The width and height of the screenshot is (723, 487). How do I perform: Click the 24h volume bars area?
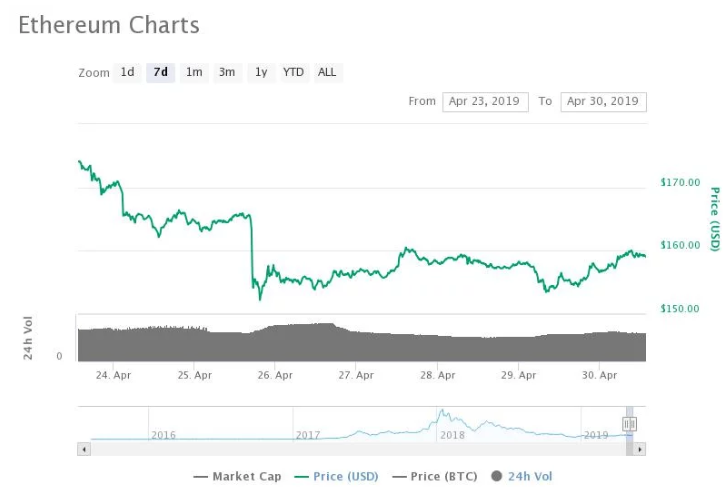360,342
